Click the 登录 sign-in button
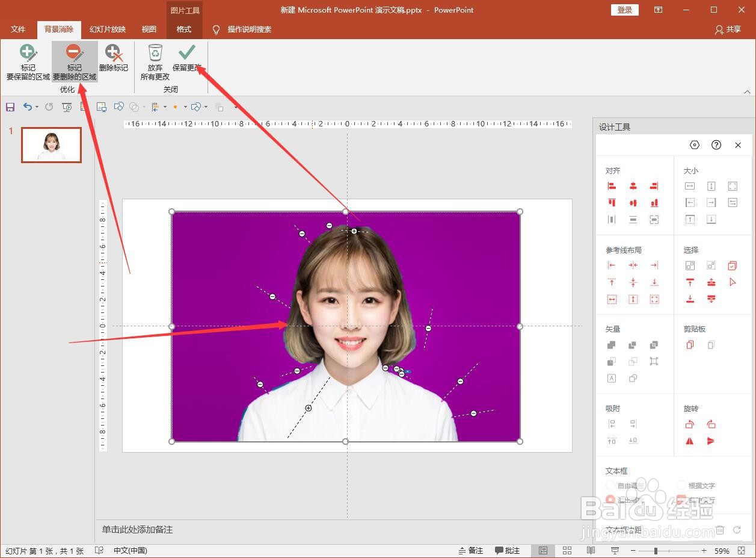 [625, 10]
